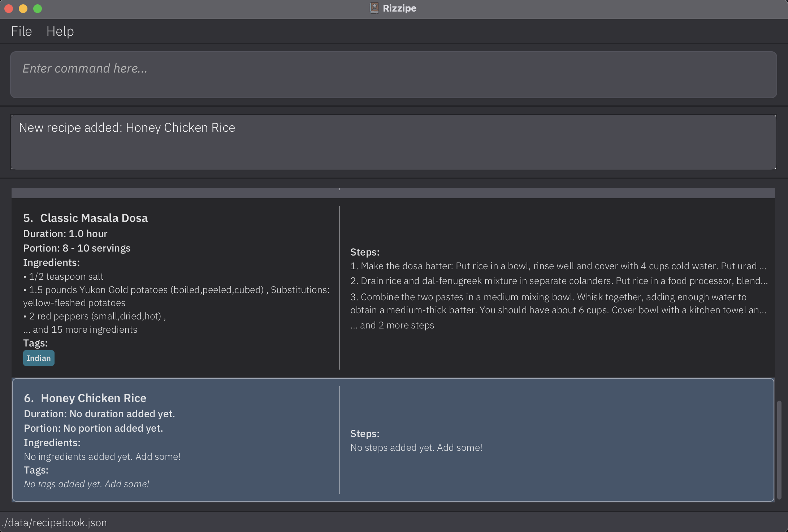Click the Tags label of Honey Chicken Rice
This screenshot has width=788, height=532.
tap(36, 470)
